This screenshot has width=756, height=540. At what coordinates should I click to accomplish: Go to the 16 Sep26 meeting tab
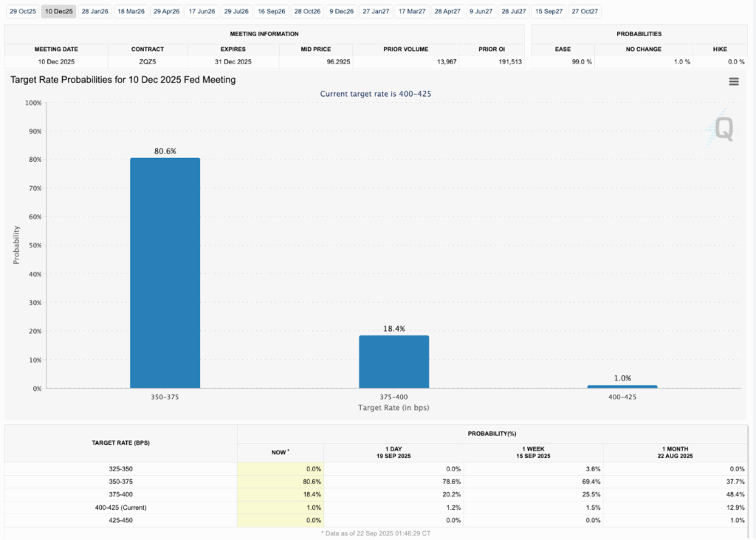click(272, 12)
